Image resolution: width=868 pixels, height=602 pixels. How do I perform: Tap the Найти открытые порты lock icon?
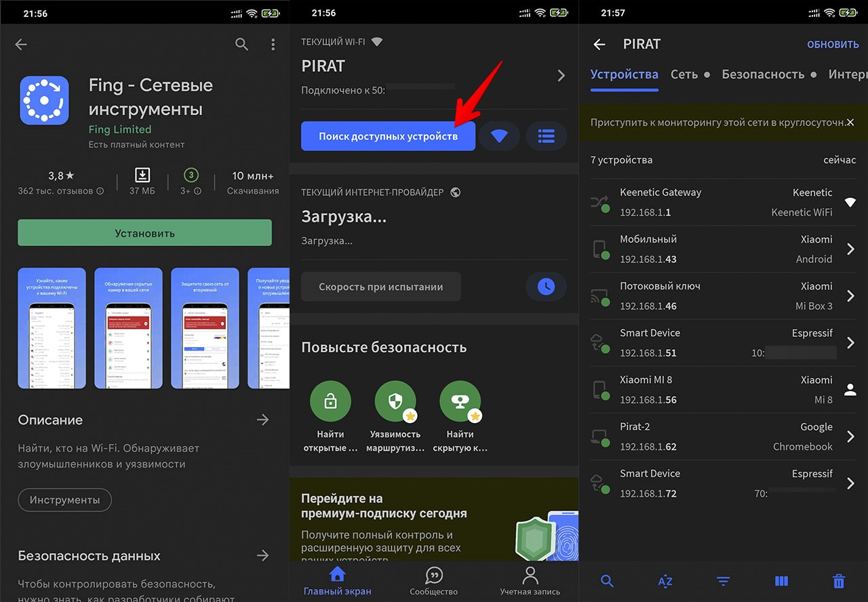pos(330,401)
